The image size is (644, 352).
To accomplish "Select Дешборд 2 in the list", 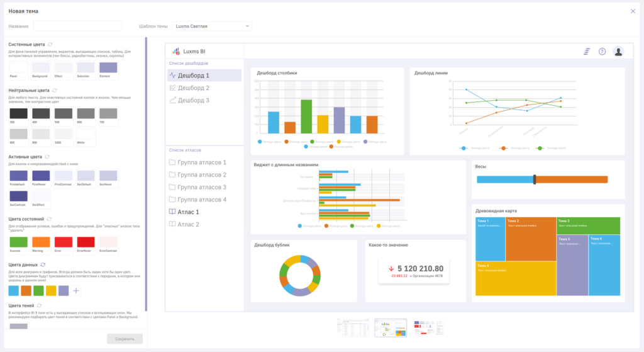I will click(x=204, y=88).
